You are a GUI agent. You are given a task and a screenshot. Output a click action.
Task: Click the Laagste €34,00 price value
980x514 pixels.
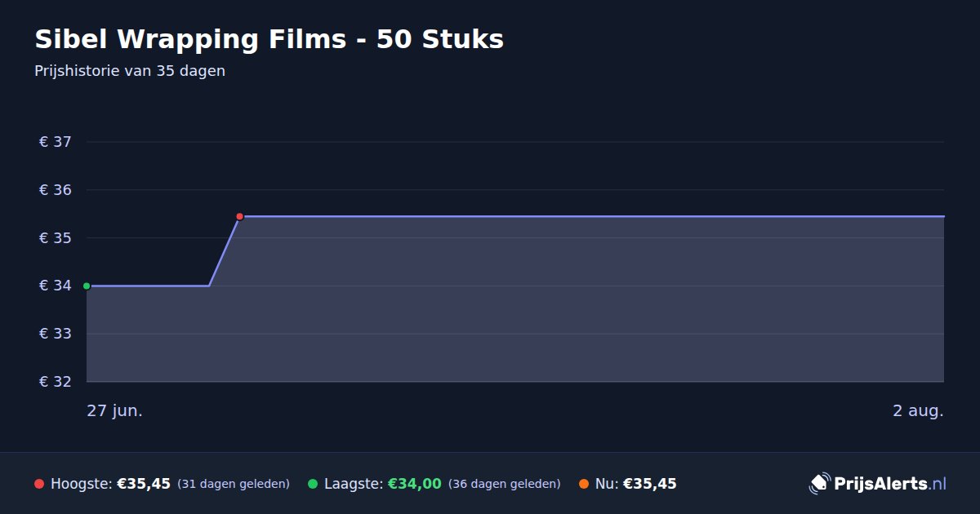[x=415, y=484]
